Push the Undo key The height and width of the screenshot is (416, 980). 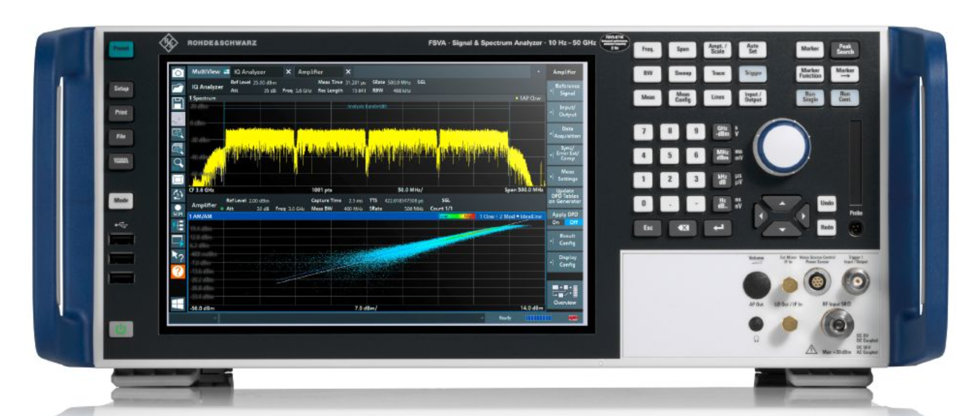pos(827,204)
